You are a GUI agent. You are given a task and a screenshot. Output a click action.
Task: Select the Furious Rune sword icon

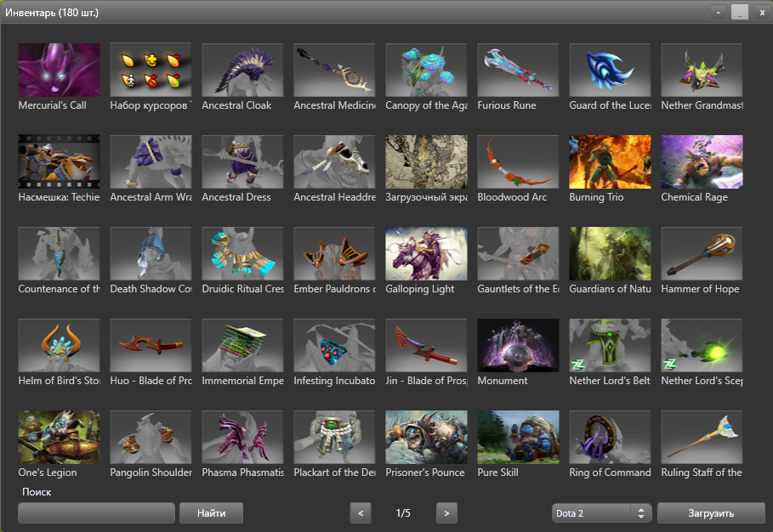(x=518, y=70)
